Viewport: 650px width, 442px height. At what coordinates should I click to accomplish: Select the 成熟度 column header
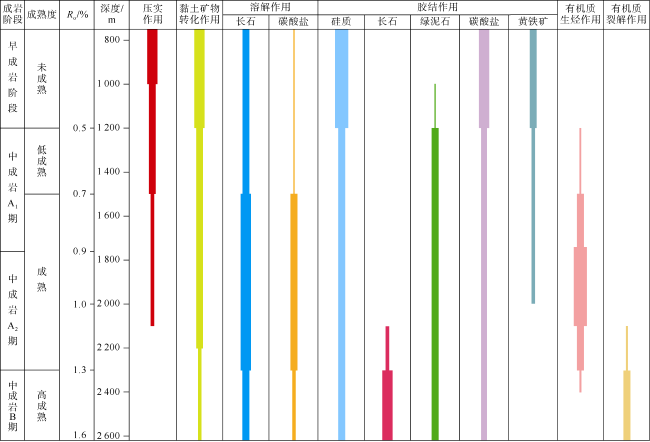coord(41,15)
